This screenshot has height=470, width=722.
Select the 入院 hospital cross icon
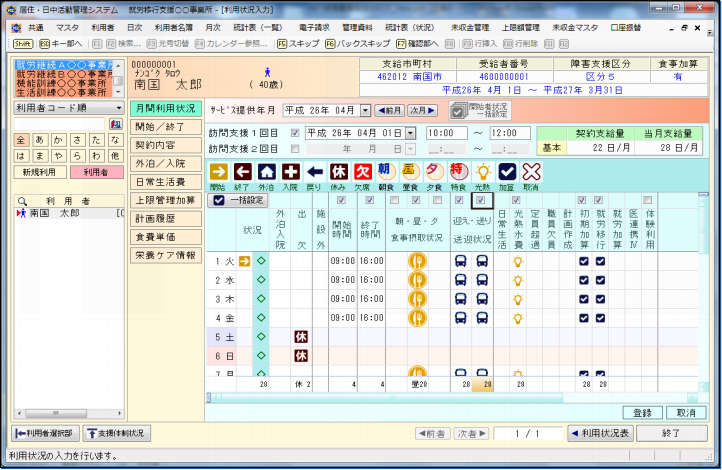pyautogui.click(x=290, y=173)
